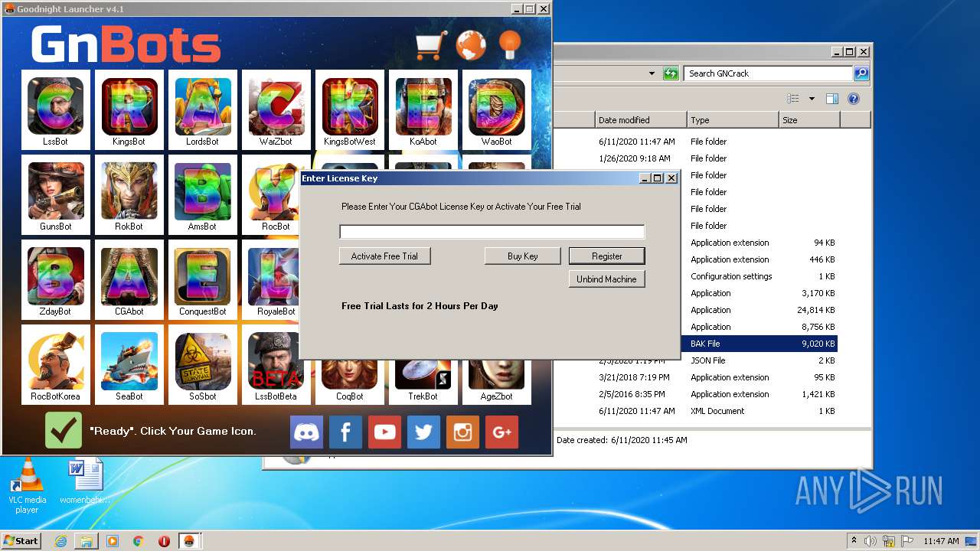Open the ZdayBot icon
Screen dimensions: 980x551
coord(55,279)
